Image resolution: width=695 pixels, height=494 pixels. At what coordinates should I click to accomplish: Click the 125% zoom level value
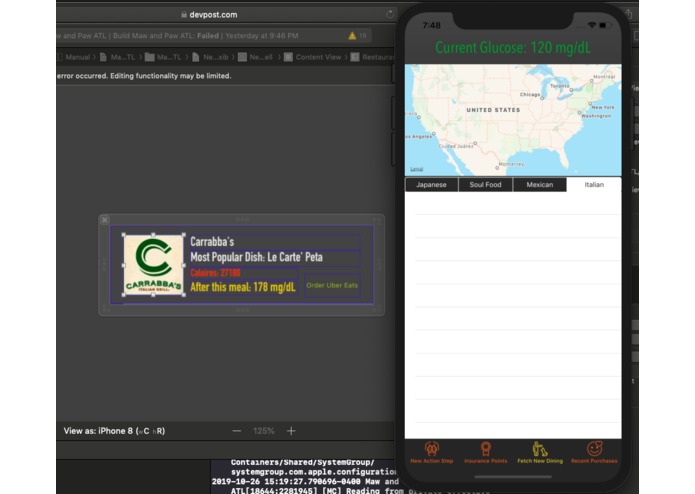(264, 431)
